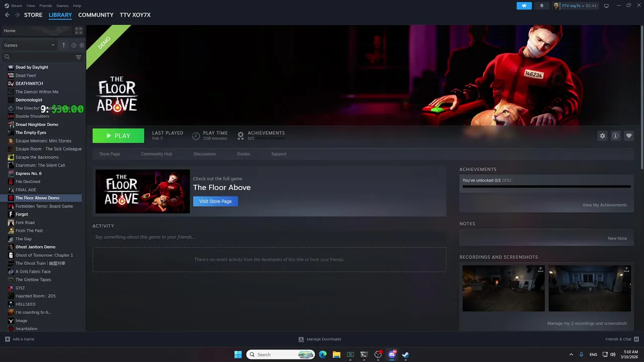Open File Explorer from taskbar

pyautogui.click(x=337, y=354)
